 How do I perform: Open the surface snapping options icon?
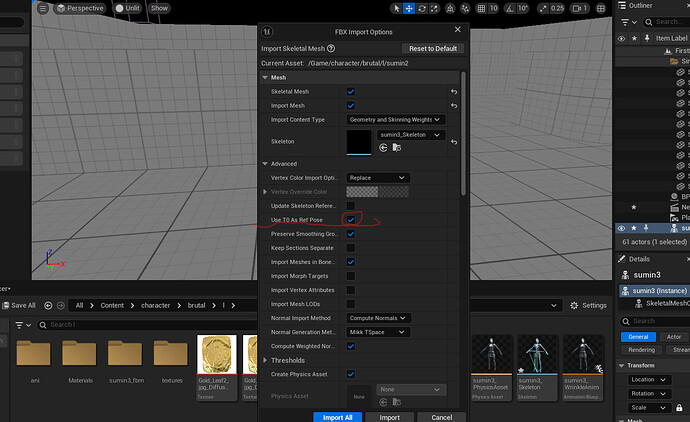point(465,8)
